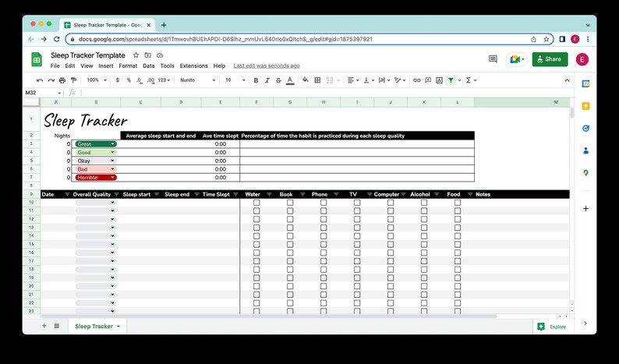Click the insert link icon
Image resolution: width=619 pixels, height=364 pixels.
[x=417, y=80]
